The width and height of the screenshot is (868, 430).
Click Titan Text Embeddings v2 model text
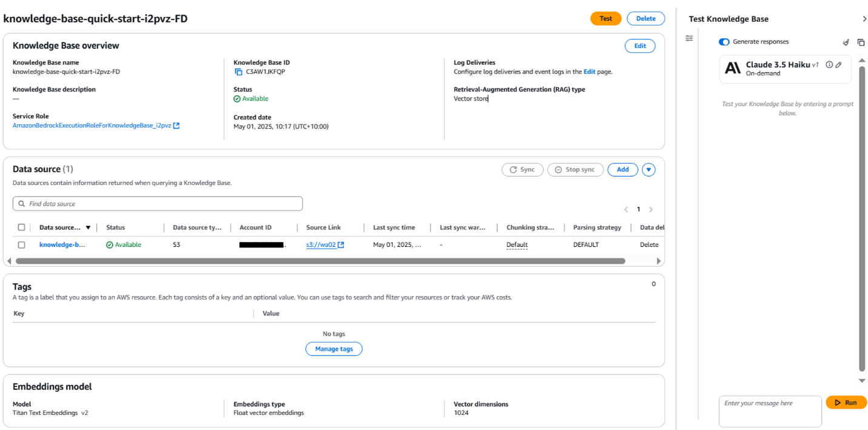pyautogui.click(x=50, y=413)
